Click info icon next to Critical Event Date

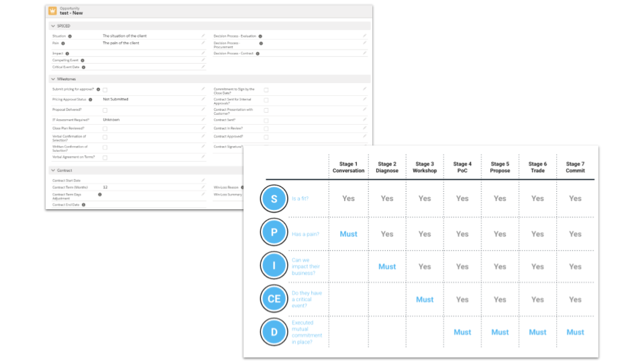click(x=84, y=67)
